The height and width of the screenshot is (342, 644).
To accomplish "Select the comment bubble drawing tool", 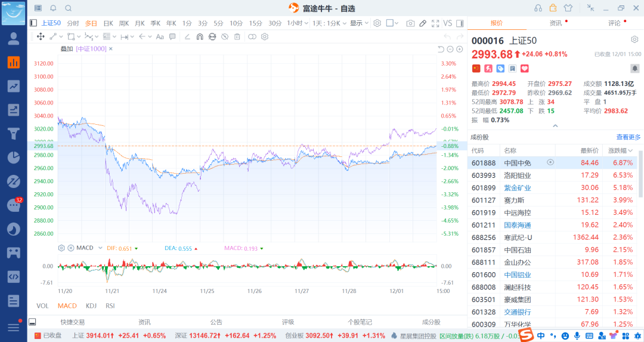I will [x=172, y=36].
